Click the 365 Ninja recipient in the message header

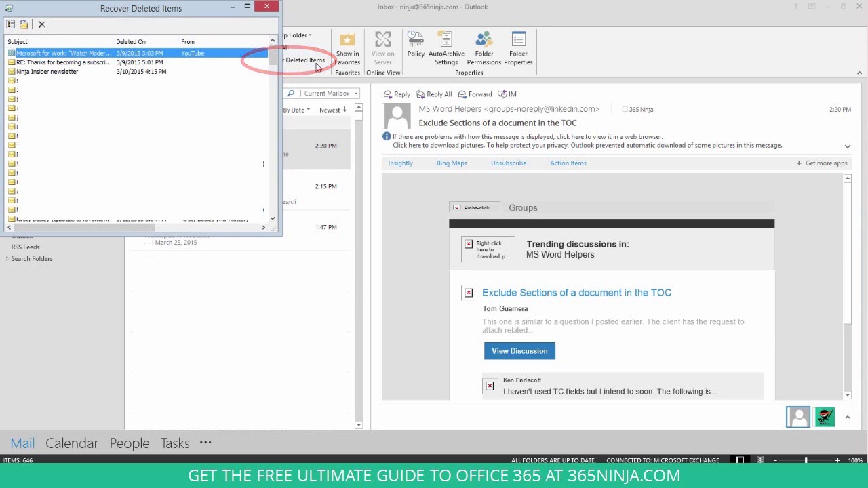click(x=641, y=110)
